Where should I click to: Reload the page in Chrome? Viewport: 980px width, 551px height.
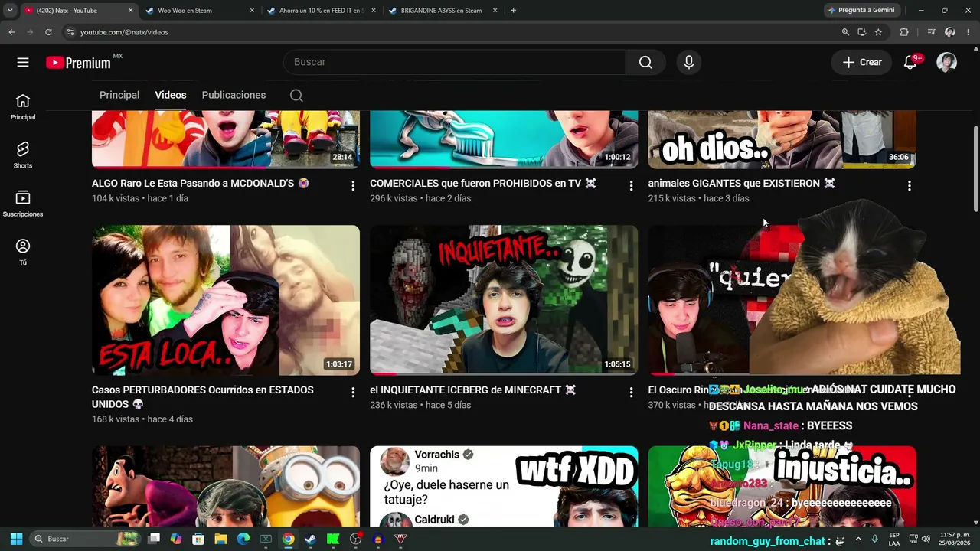click(x=48, y=32)
